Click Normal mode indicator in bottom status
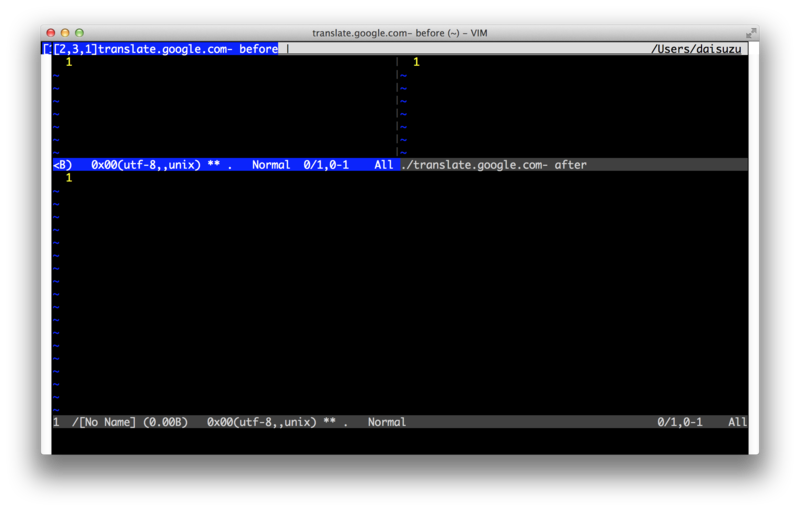The width and height of the screenshot is (800, 511). [x=387, y=422]
